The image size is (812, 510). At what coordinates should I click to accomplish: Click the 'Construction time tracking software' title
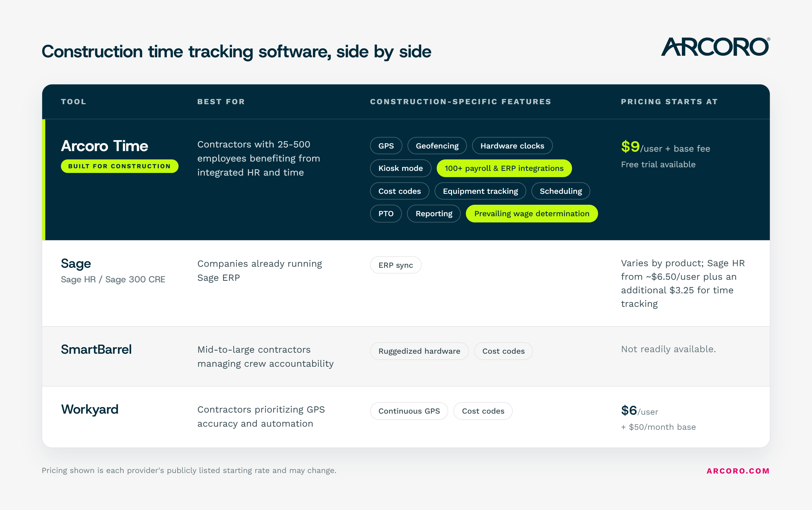coord(236,52)
